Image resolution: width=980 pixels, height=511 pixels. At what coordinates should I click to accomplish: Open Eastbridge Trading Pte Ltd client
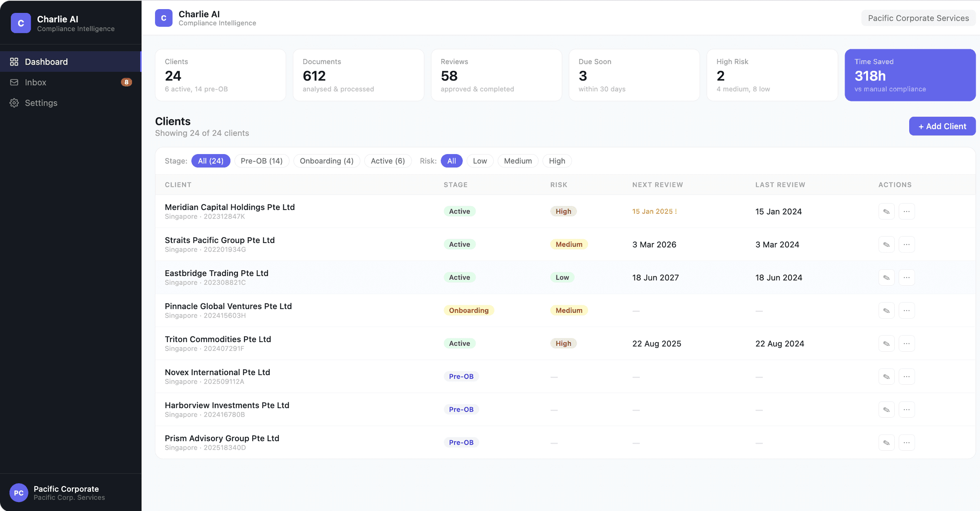click(216, 273)
